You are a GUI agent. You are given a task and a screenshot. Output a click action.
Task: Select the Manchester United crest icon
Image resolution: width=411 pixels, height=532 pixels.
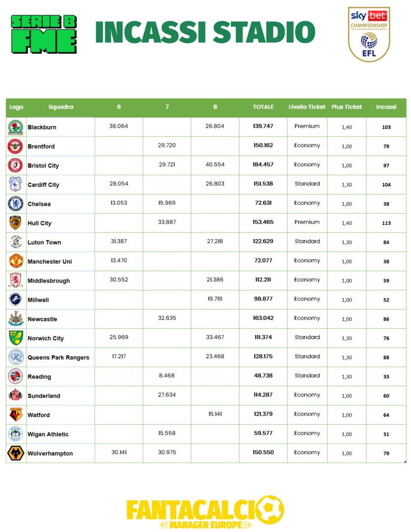coord(16,262)
